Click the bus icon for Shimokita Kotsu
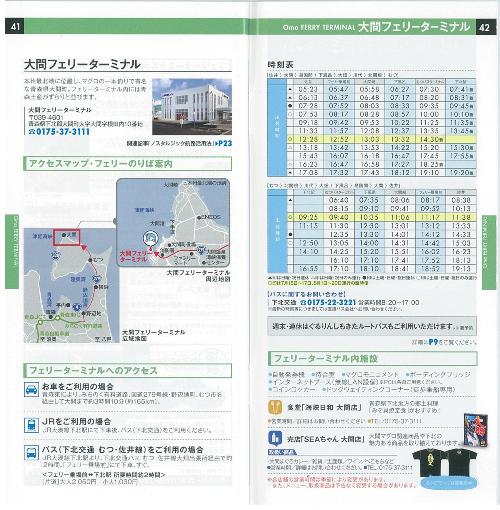The height and width of the screenshot is (510, 500). (x=31, y=453)
